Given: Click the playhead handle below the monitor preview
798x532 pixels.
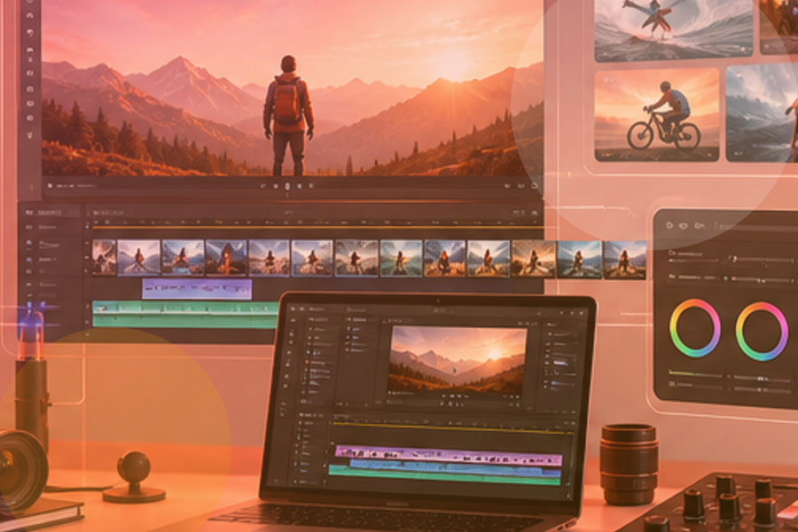Looking at the screenshot, I should tap(287, 187).
